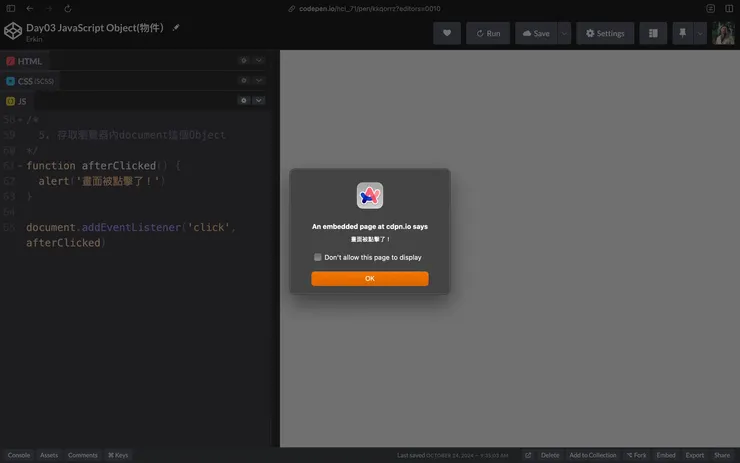Expand JS editor dropdown chevron
Viewport: 740px width, 463px height.
(259, 101)
